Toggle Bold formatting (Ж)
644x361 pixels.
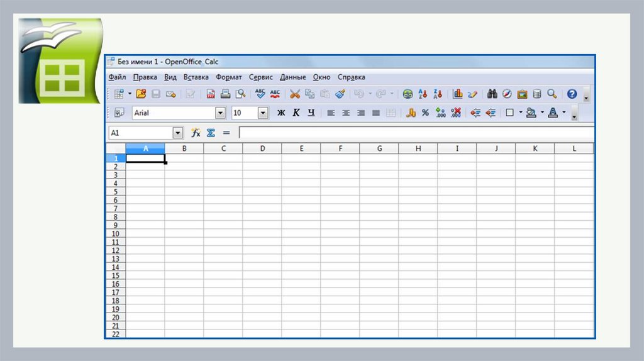click(281, 113)
